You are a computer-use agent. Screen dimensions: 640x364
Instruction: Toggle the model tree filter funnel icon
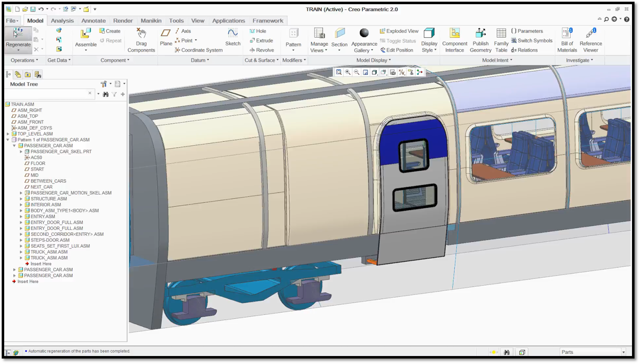coord(114,94)
